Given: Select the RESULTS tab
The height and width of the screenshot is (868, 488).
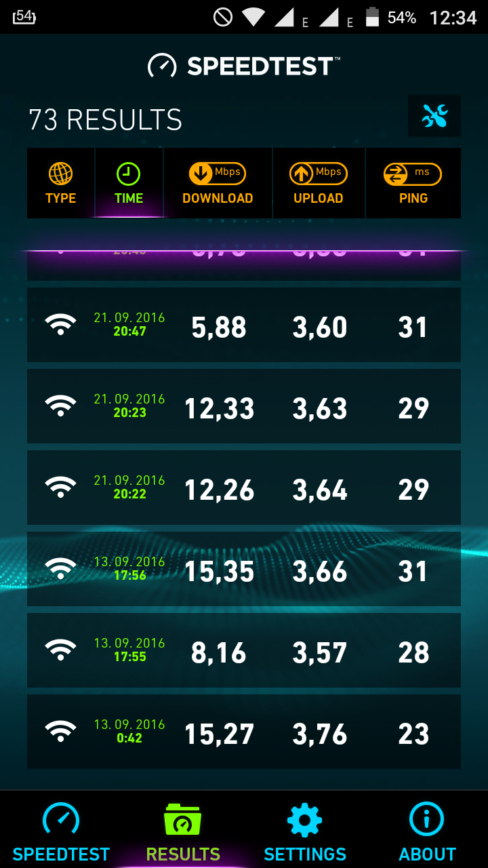Looking at the screenshot, I should click(x=183, y=830).
